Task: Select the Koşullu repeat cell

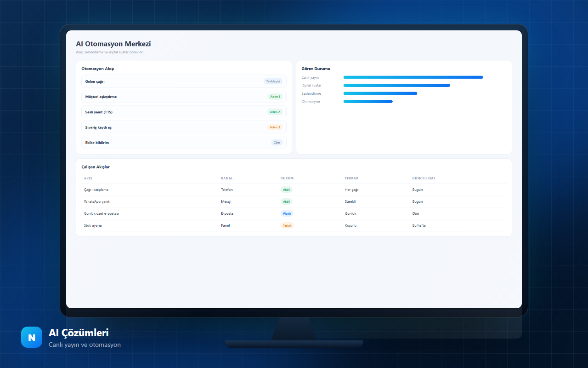Action: tap(351, 225)
